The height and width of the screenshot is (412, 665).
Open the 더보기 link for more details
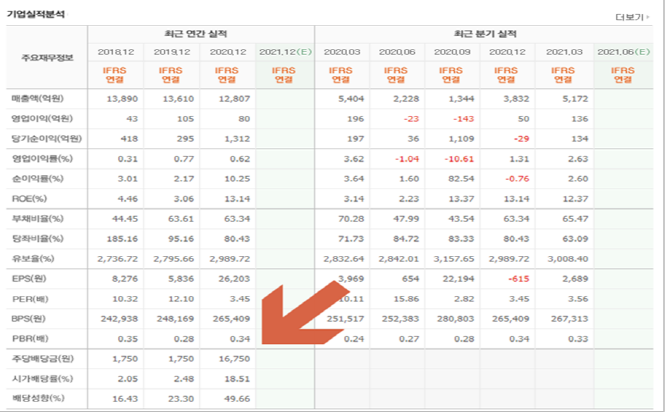pos(631,17)
